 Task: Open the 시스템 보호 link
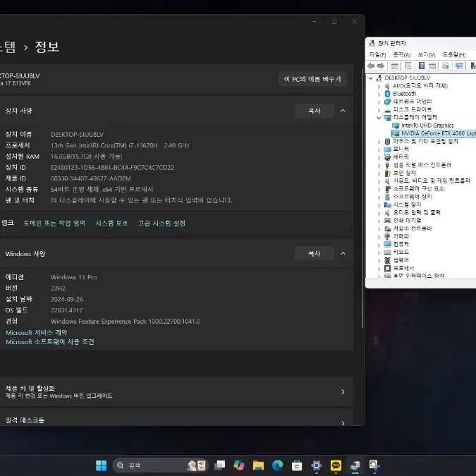111,223
